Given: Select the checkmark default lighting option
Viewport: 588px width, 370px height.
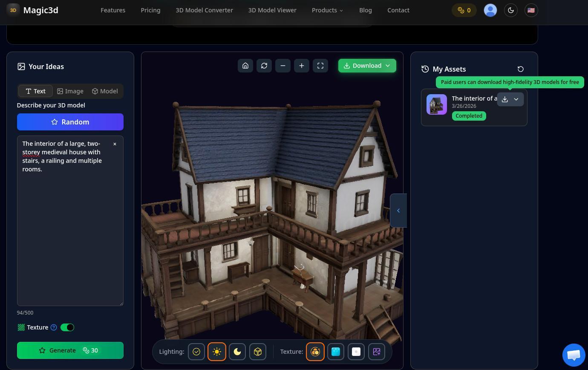Looking at the screenshot, I should click(196, 352).
